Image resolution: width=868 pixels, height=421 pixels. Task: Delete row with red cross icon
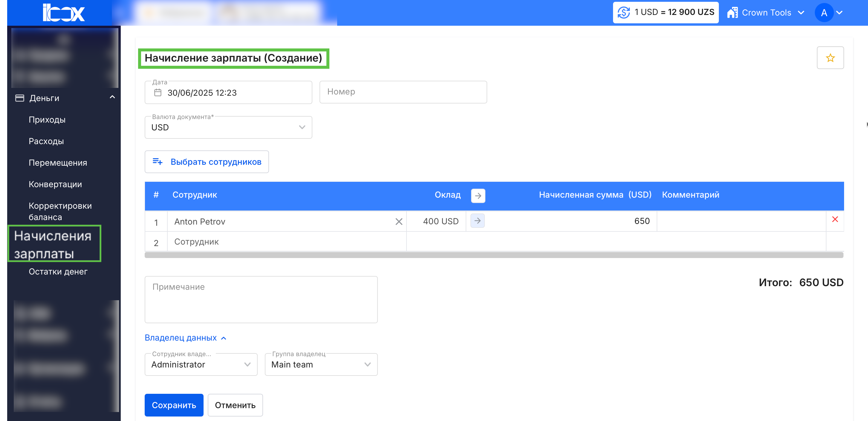(835, 219)
